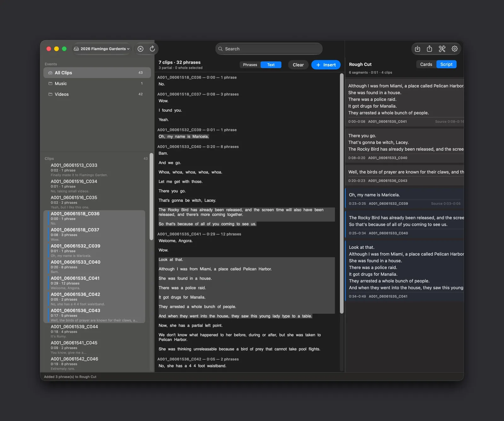Viewport: 504px width, 421px height.
Task: Select Rough Cut segment 0:00–0:08
Action: pyautogui.click(x=404, y=103)
